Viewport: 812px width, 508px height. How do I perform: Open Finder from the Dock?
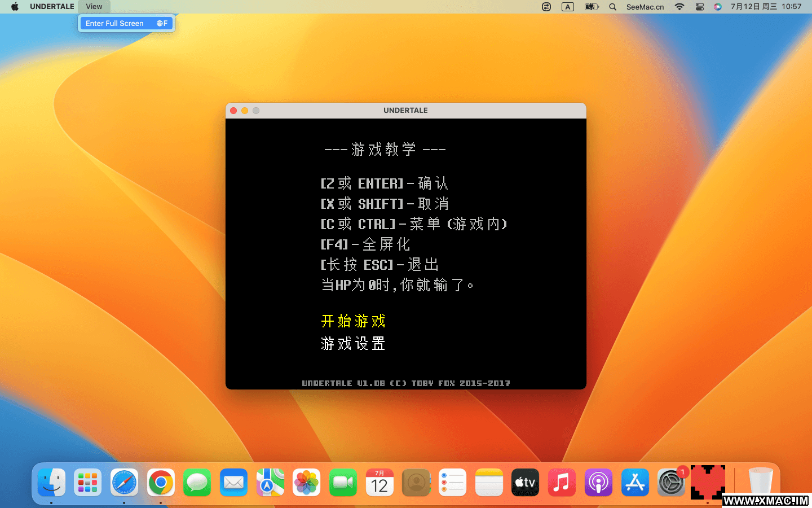51,483
